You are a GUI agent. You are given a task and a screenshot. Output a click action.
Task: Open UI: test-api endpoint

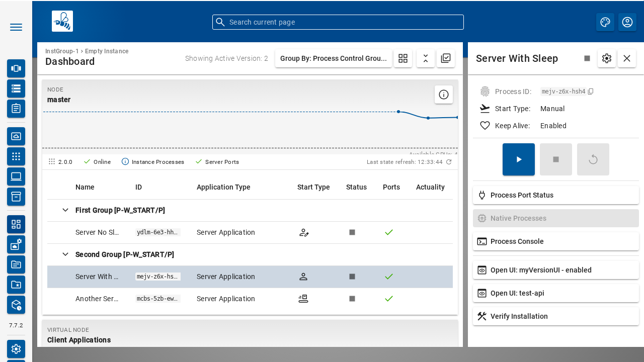coord(556,293)
